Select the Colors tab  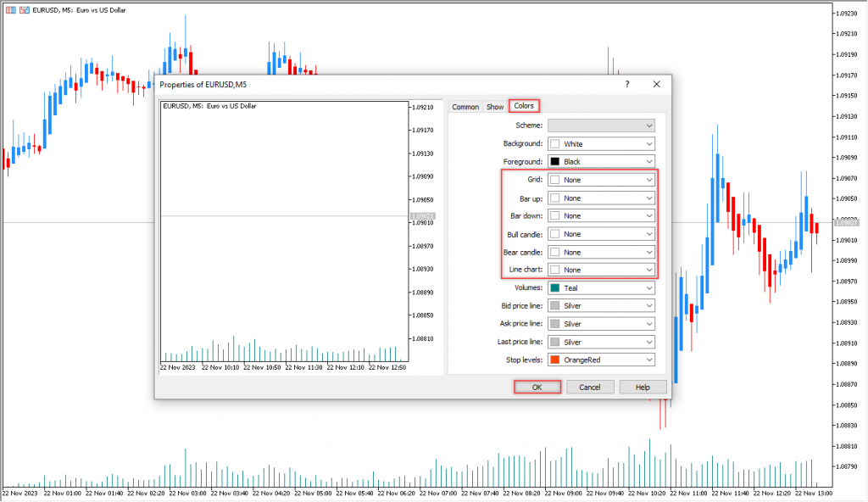click(524, 106)
